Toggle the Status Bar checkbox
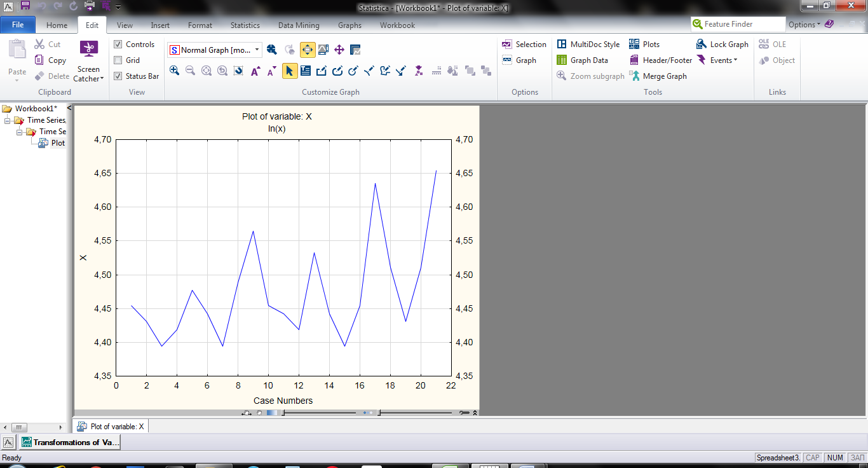868x468 pixels. [x=118, y=76]
